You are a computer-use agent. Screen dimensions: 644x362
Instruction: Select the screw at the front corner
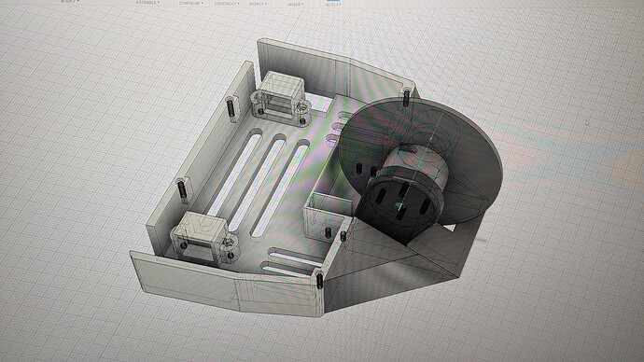[x=319, y=280]
